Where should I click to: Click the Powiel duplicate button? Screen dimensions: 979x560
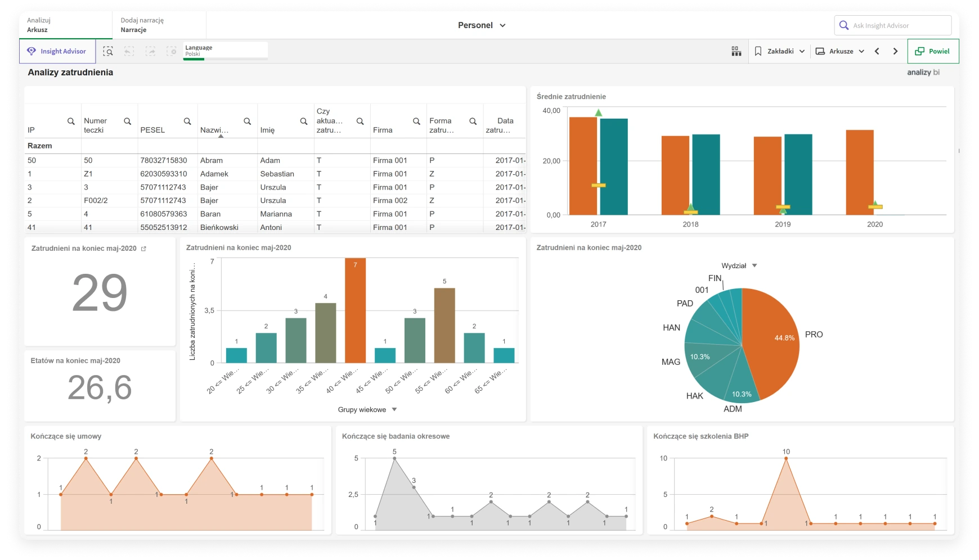pos(932,51)
